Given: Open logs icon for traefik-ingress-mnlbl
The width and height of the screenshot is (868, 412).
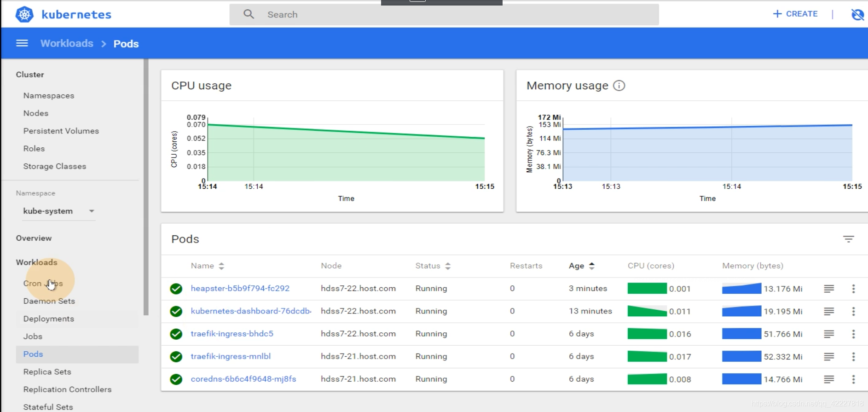Looking at the screenshot, I should [x=829, y=356].
